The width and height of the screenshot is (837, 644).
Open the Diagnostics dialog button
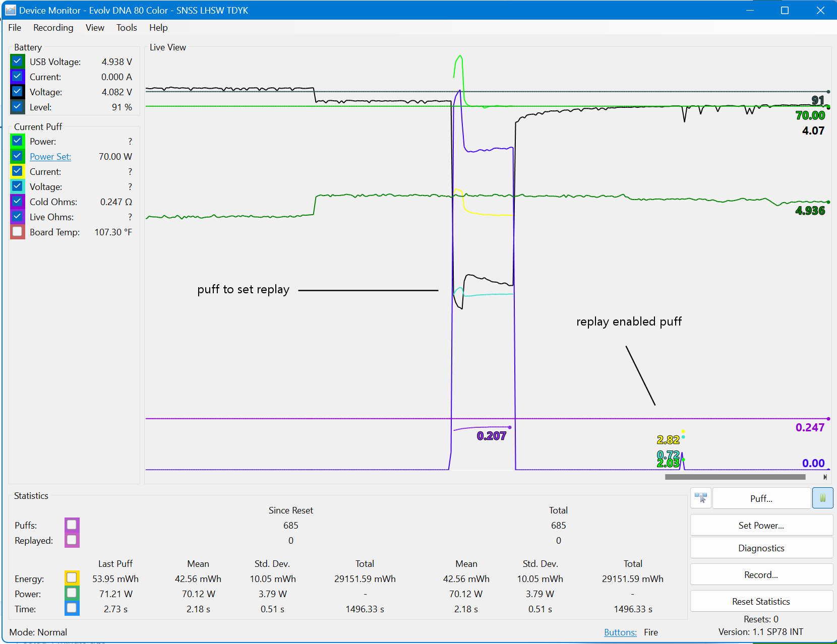pos(761,548)
